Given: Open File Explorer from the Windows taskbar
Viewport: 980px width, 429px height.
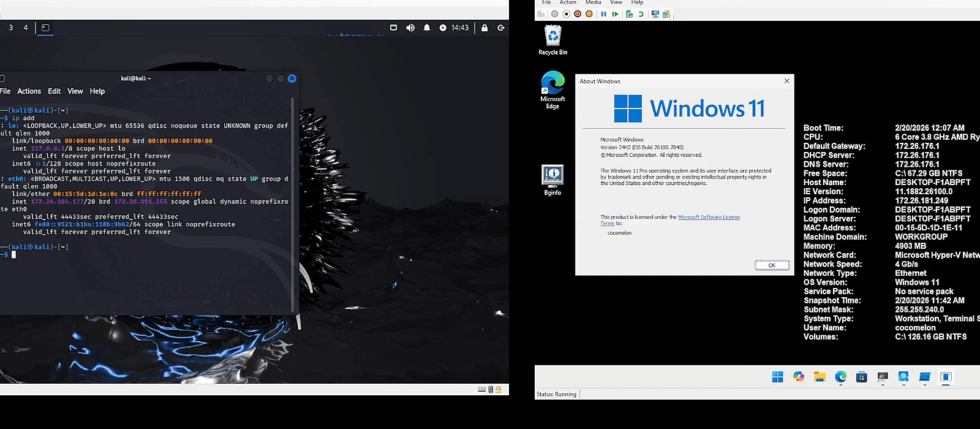Looking at the screenshot, I should coord(820,377).
